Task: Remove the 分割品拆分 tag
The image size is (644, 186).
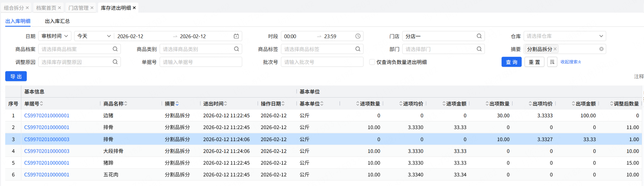Action: [555, 49]
